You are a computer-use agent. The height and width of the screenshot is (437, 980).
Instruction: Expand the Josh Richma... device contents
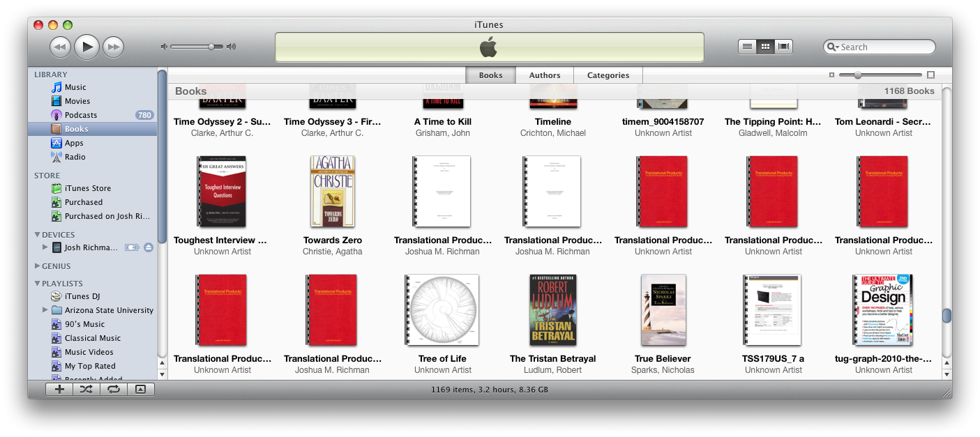pyautogui.click(x=45, y=247)
